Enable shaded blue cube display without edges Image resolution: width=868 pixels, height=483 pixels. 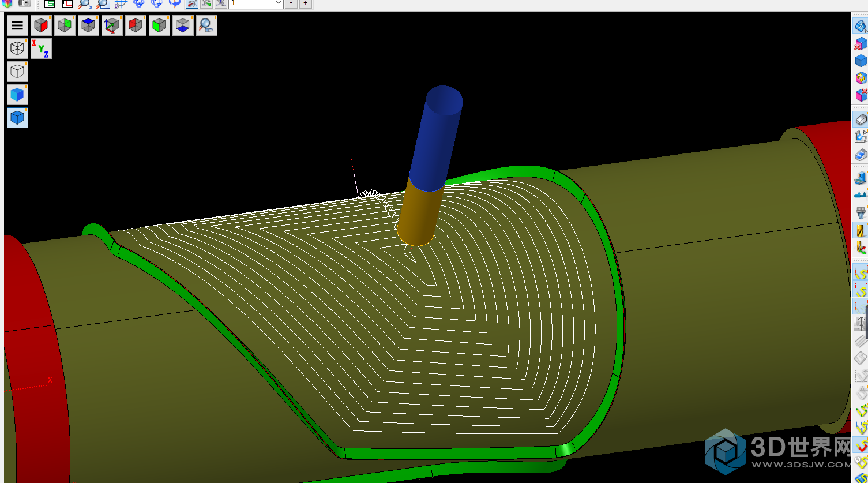[x=17, y=95]
